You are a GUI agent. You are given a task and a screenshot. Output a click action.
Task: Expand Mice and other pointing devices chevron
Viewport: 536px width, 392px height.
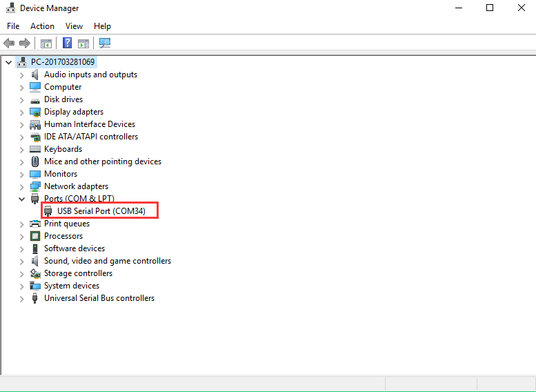pos(22,162)
